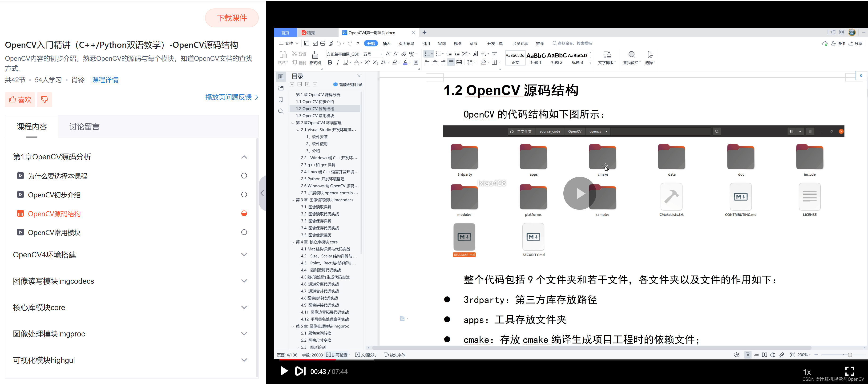The image size is (868, 384).
Task: Open the WPS 首页 home tab
Action: click(x=285, y=33)
